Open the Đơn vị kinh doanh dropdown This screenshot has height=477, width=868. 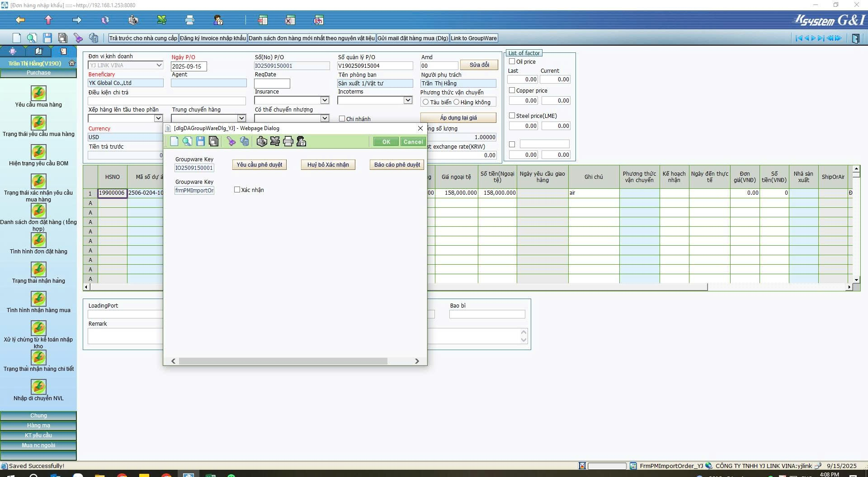pos(159,65)
